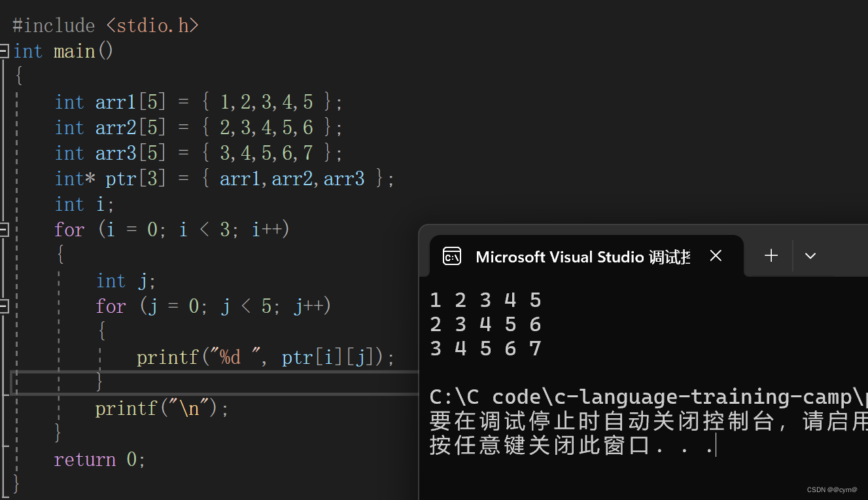The height and width of the screenshot is (500, 868).
Task: Click the 'int j;' declaration
Action: tap(126, 281)
